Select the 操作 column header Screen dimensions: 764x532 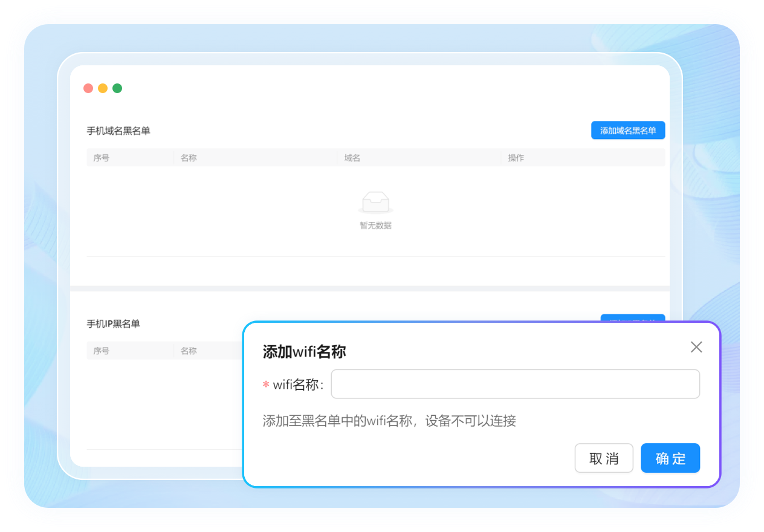click(x=516, y=158)
